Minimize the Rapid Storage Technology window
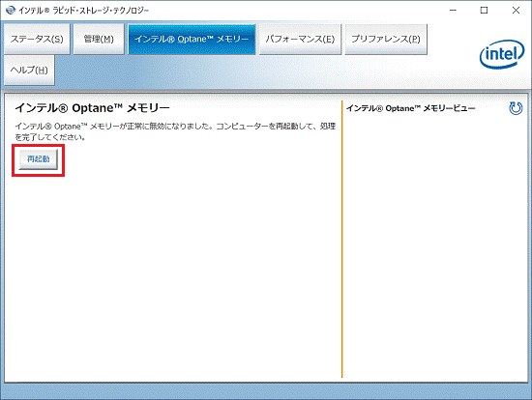Image resolution: width=532 pixels, height=400 pixels. point(453,11)
